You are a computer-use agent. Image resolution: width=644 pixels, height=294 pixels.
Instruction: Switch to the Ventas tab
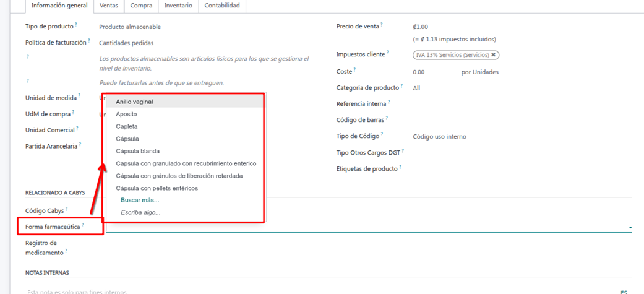pyautogui.click(x=109, y=6)
